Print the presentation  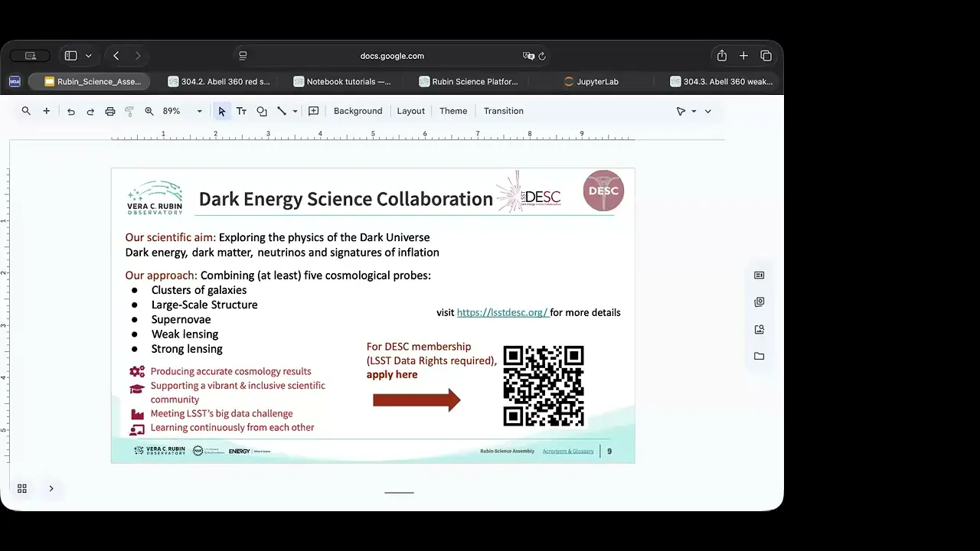point(110,111)
